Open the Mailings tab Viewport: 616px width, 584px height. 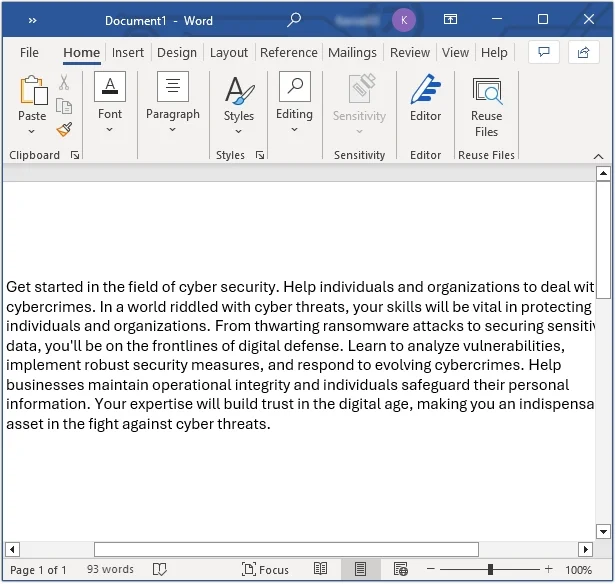tap(352, 52)
